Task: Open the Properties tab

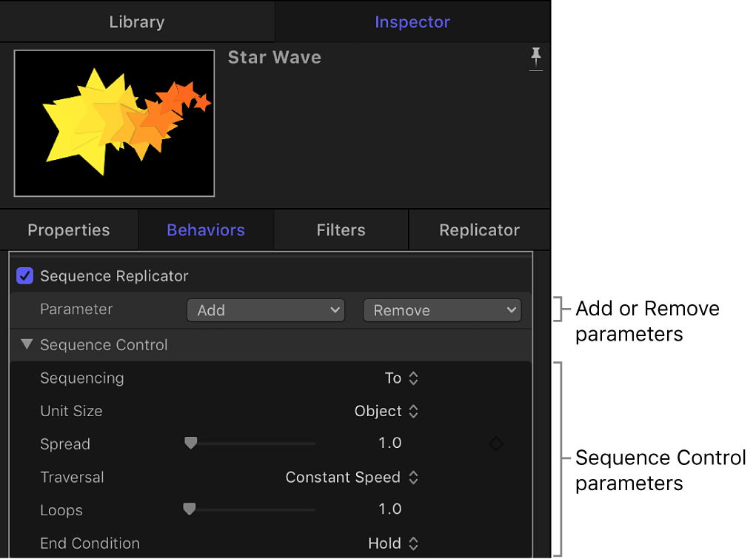Action: click(69, 230)
